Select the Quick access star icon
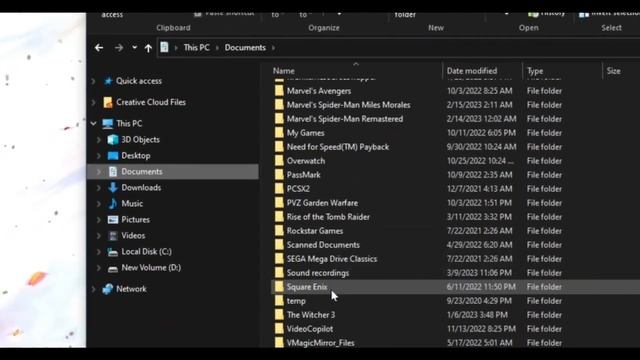The width and height of the screenshot is (640, 360). (108, 81)
